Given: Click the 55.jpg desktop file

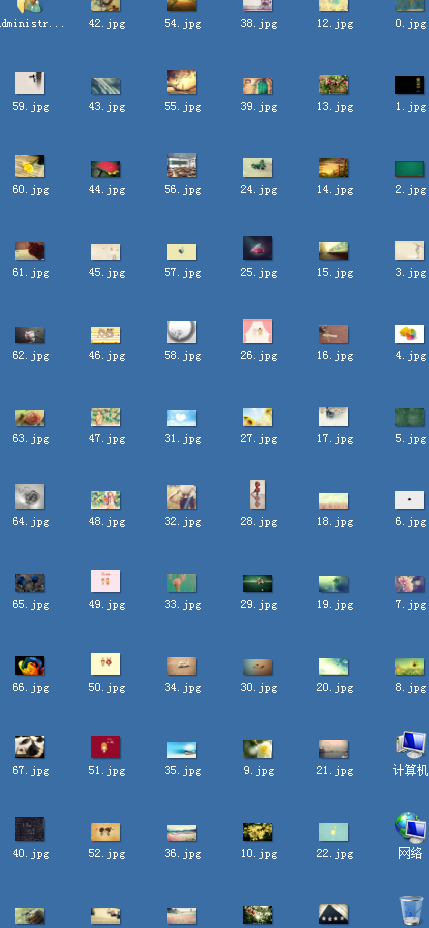Looking at the screenshot, I should [182, 82].
